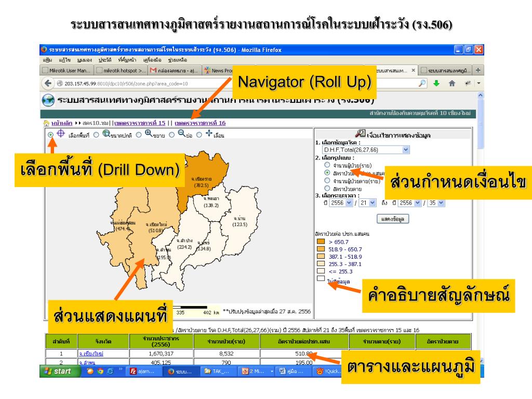This screenshot has width=532, height=399.
Task: Select the ขนาดปกติ radio button
Action: tap(96, 135)
